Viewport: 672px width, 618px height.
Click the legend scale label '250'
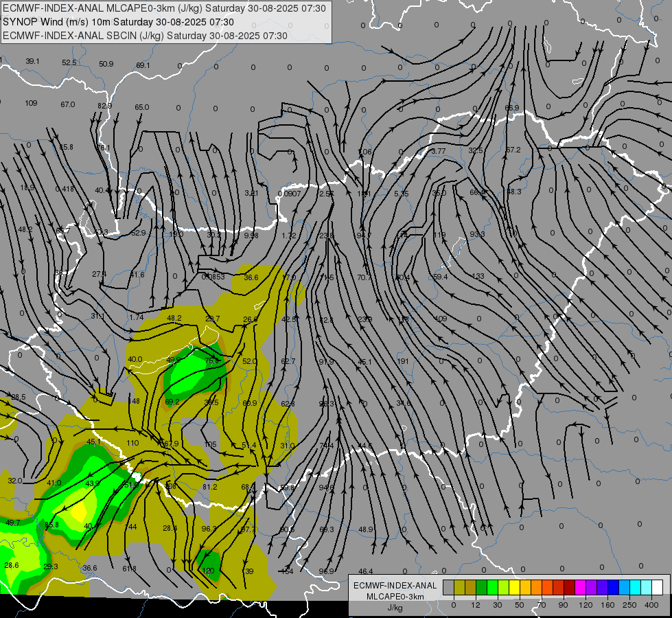click(x=629, y=605)
